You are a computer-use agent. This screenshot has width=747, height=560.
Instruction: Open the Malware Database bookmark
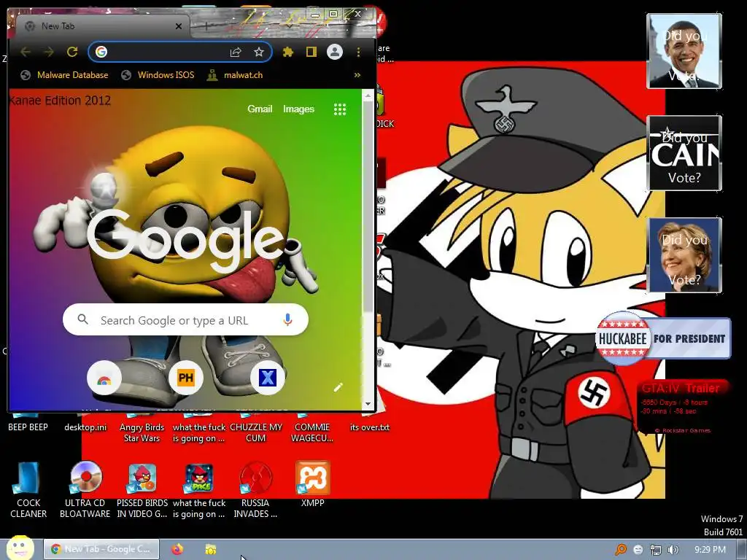64,75
